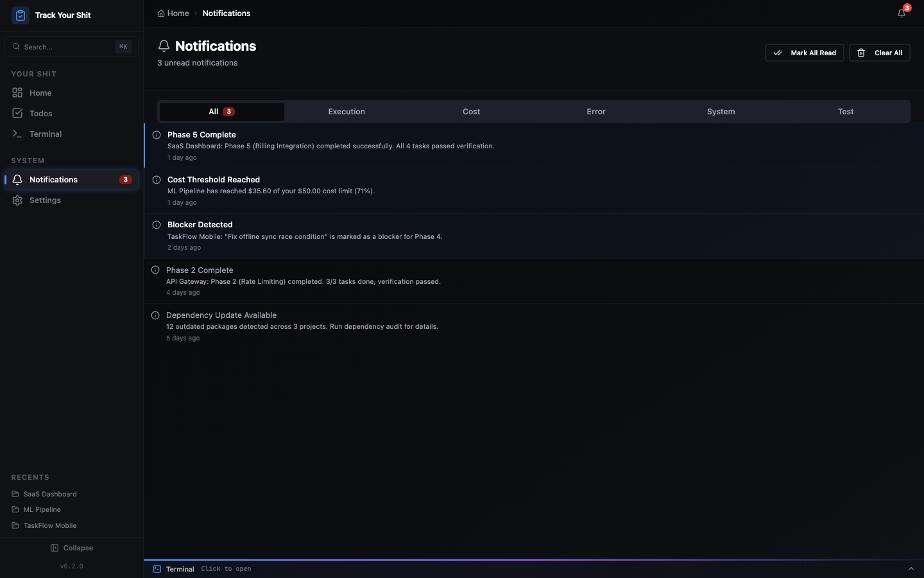The width and height of the screenshot is (924, 578).
Task: Open the notifications bell in the top bar
Action: click(x=901, y=12)
